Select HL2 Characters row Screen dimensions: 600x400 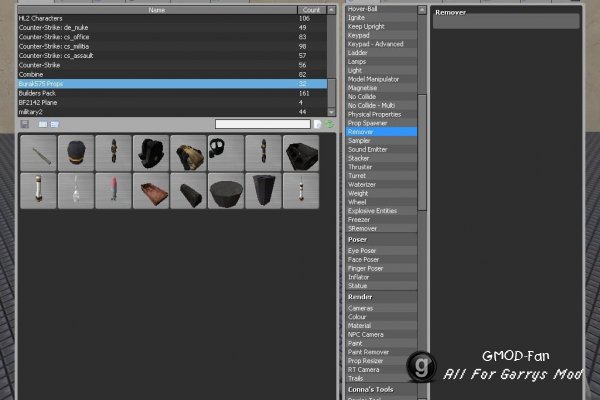(x=172, y=18)
